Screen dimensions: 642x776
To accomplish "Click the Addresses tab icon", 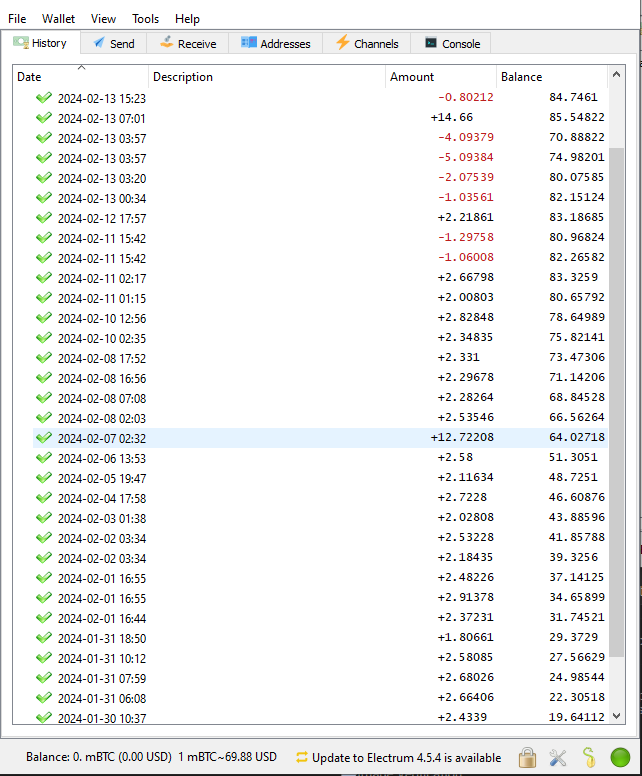I will (248, 43).
